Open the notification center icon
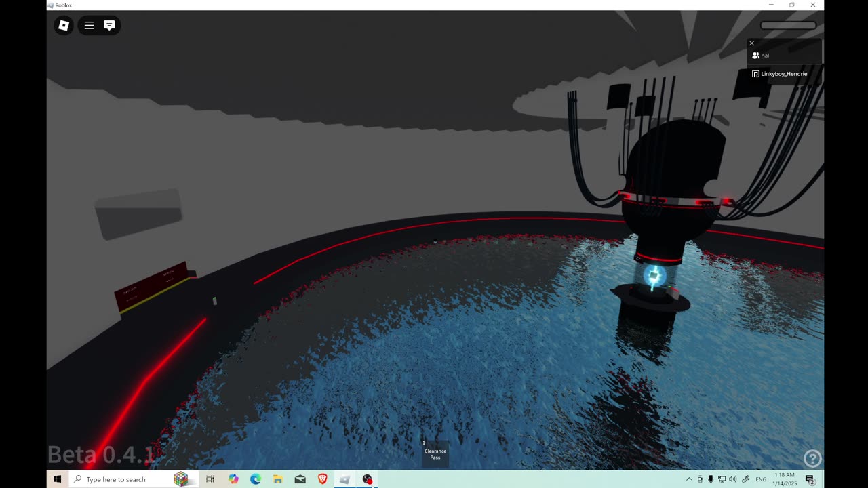Image resolution: width=868 pixels, height=488 pixels. coord(810,479)
